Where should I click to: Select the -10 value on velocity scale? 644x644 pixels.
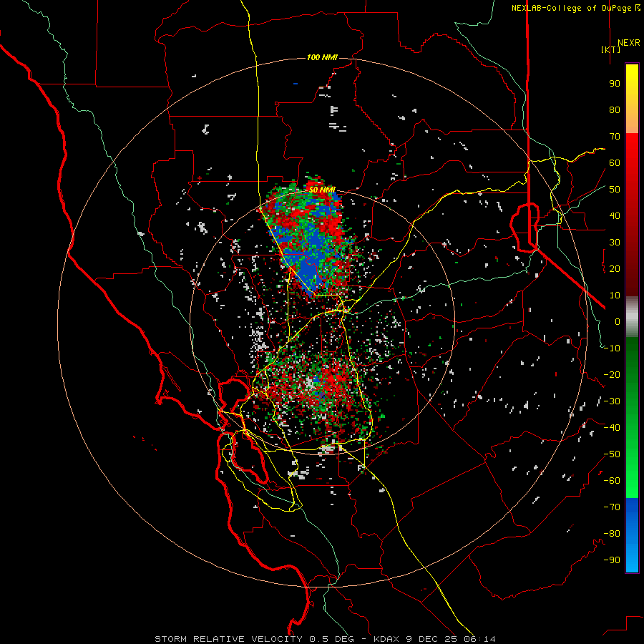(612, 348)
